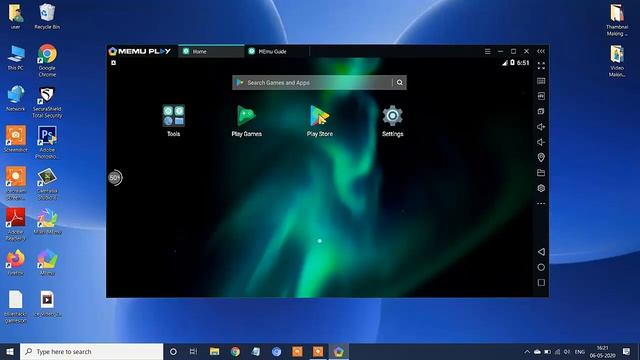Open Task View in the taskbar
The height and width of the screenshot is (360, 640).
[193, 351]
